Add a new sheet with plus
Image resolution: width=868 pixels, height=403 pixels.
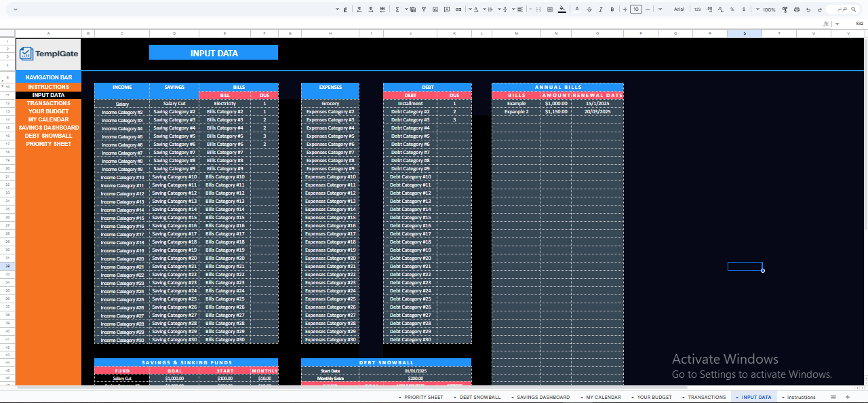848,397
